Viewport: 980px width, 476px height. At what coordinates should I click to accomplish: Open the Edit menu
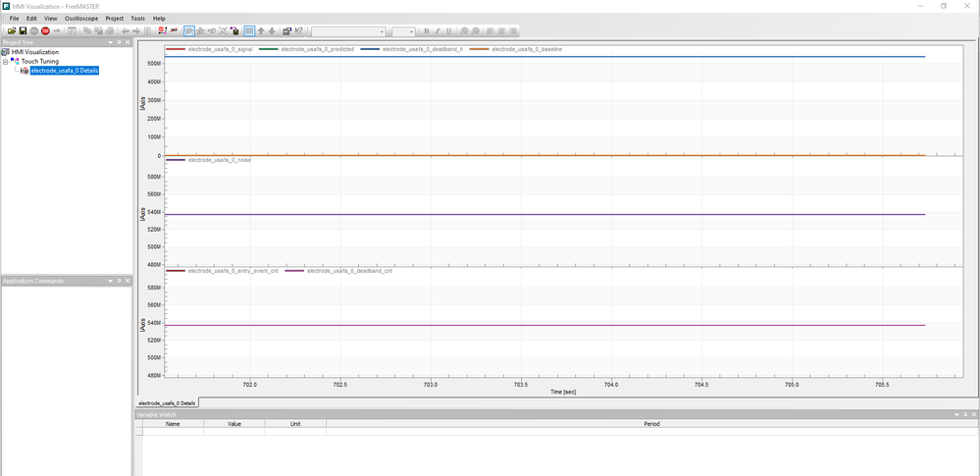31,18
